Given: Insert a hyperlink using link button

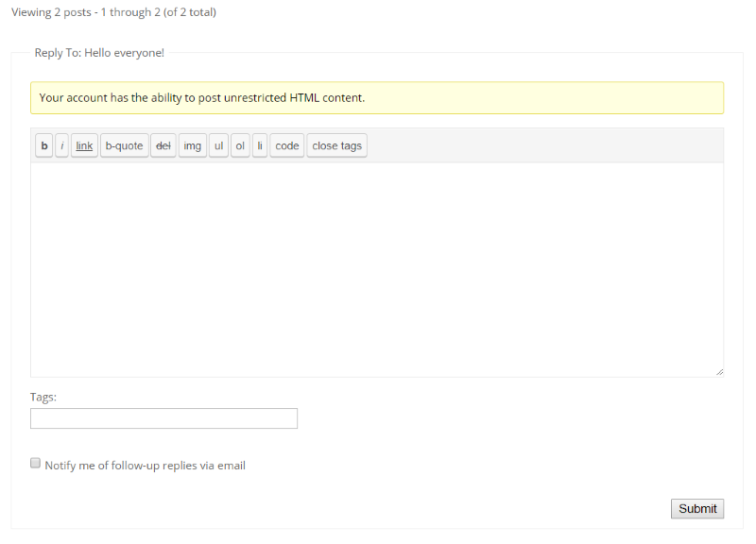Looking at the screenshot, I should click(84, 145).
